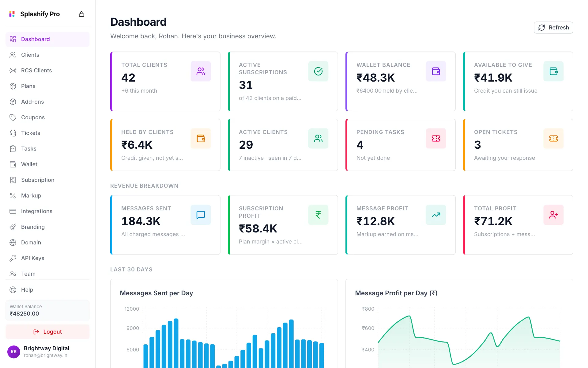Viewport: 588px width, 368px height.
Task: Click the Total Profit user-plus icon
Action: pos(553,215)
